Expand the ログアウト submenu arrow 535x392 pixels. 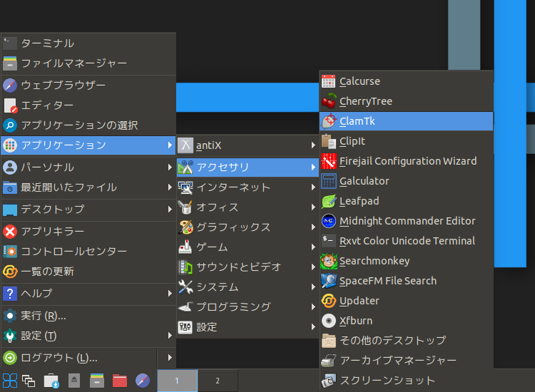point(170,358)
